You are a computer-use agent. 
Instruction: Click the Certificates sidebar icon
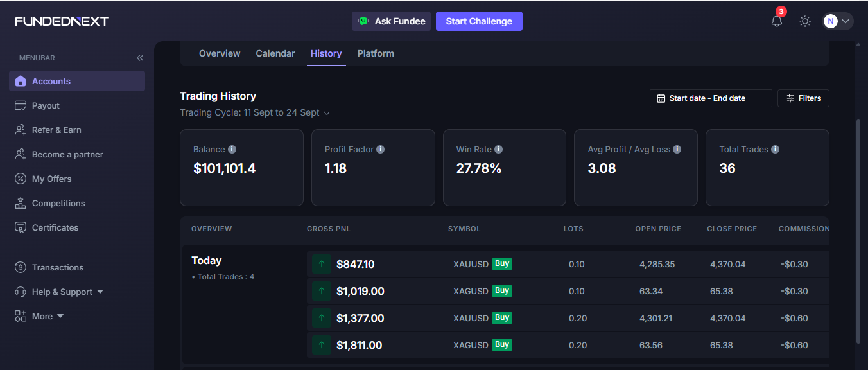pos(21,227)
